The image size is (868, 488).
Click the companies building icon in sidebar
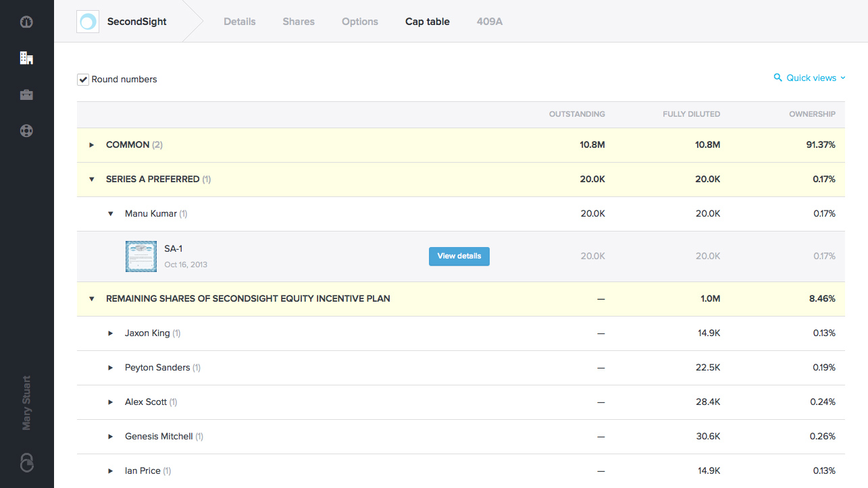click(26, 58)
